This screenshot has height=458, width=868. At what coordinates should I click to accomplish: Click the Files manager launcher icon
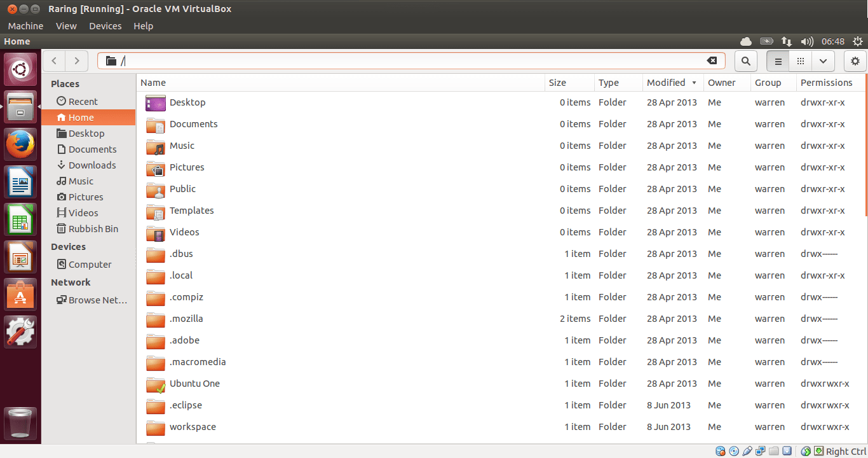coord(21,107)
